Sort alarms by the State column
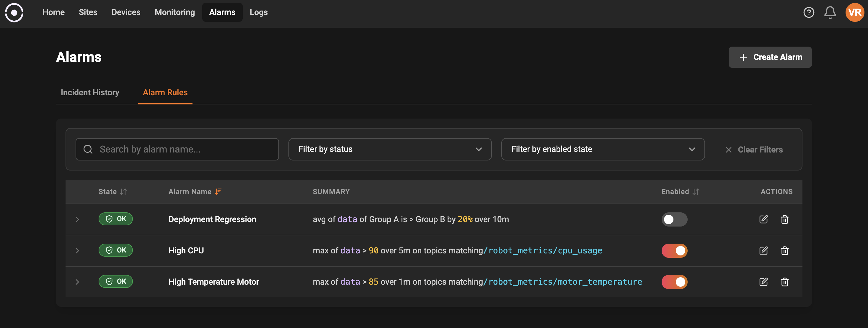This screenshot has width=868, height=328. coord(123,192)
